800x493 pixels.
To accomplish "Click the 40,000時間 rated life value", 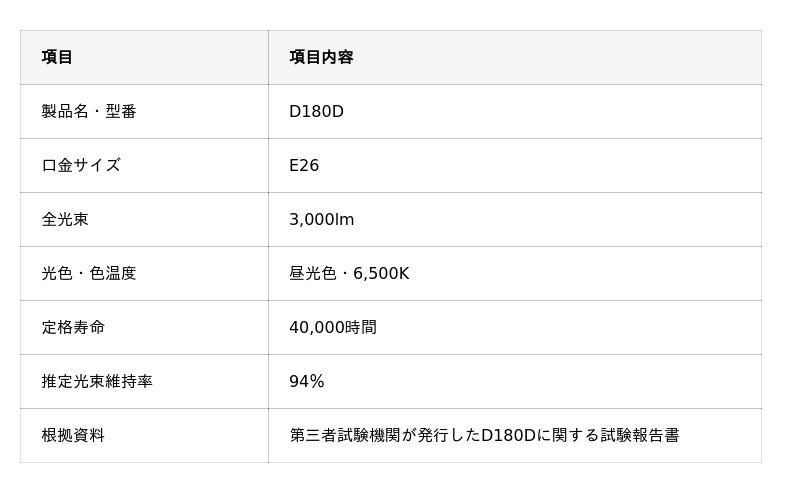I will click(333, 327).
